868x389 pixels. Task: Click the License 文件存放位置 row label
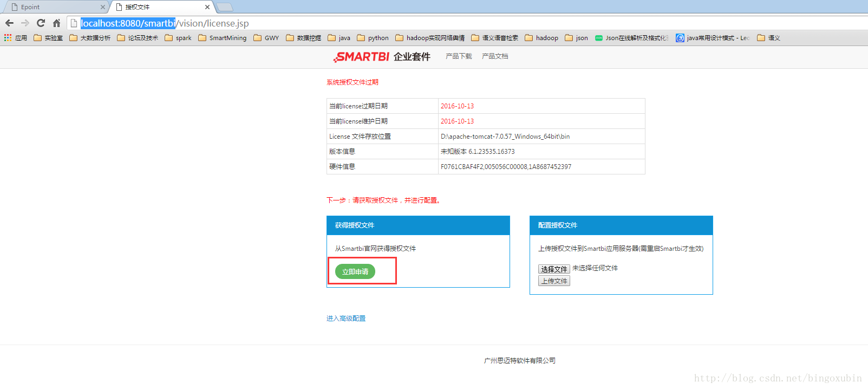pyautogui.click(x=360, y=137)
